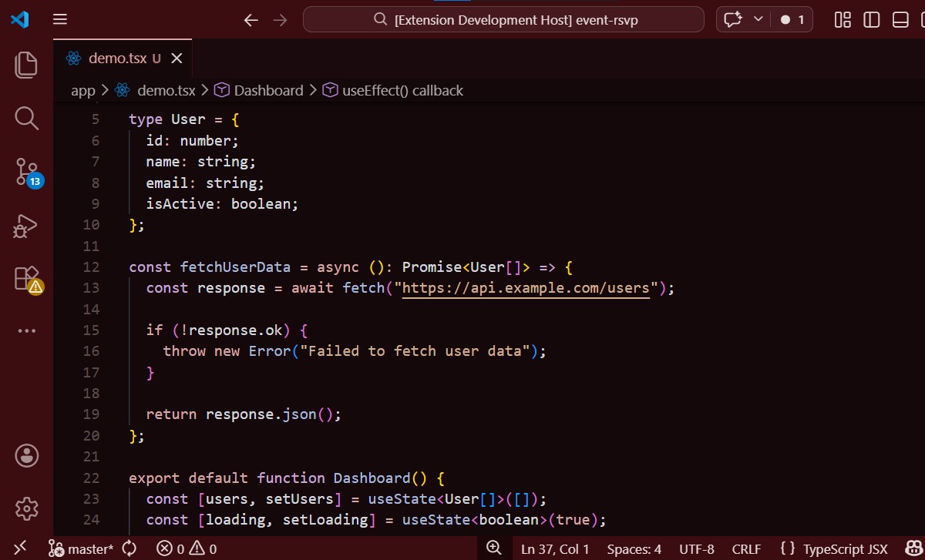The image size is (925, 560).
Task: Click 'Error' constructor on line 16
Action: (270, 351)
